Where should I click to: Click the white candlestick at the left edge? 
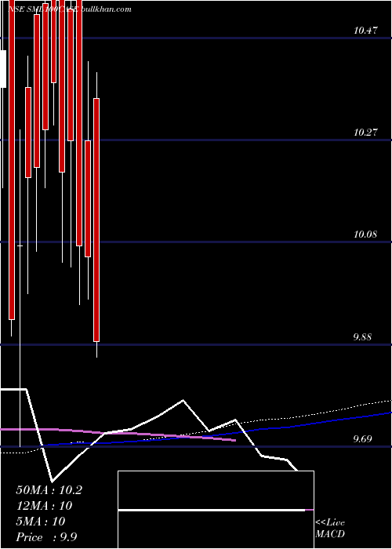click(3, 69)
